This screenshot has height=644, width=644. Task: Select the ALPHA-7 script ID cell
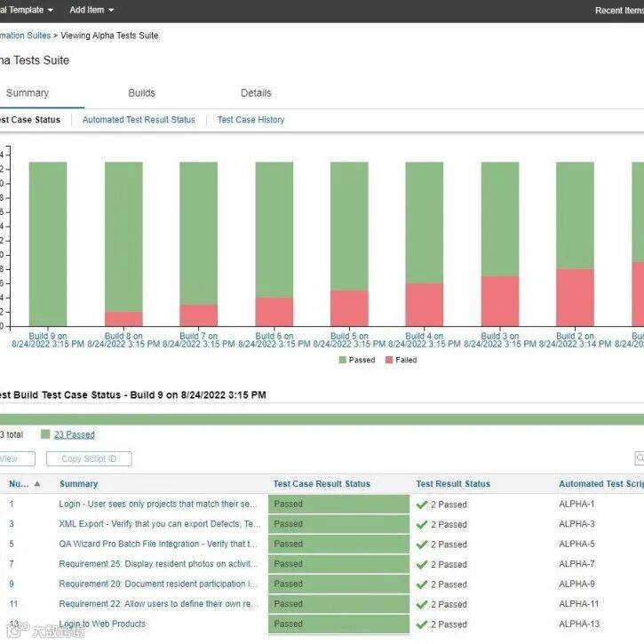tap(576, 564)
